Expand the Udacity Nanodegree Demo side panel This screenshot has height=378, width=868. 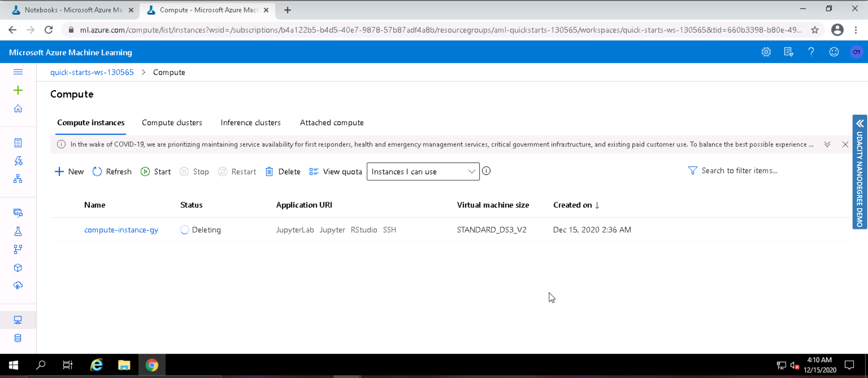[x=860, y=172]
